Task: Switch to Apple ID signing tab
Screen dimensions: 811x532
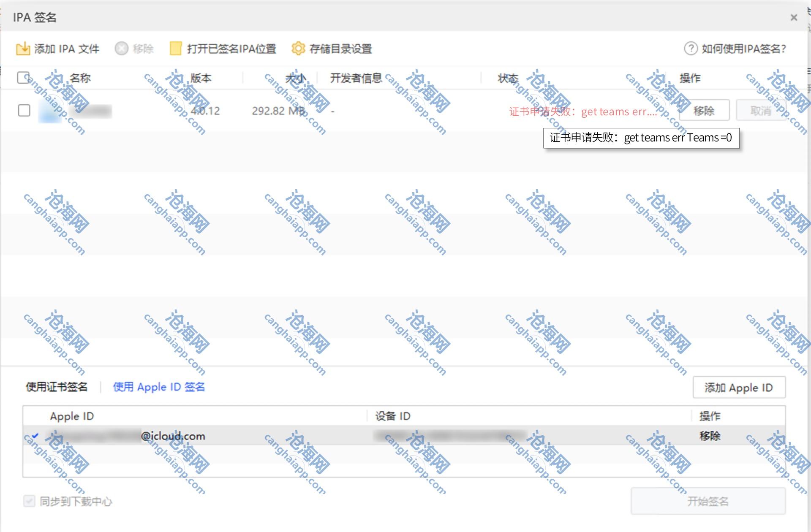Action: coord(159,387)
